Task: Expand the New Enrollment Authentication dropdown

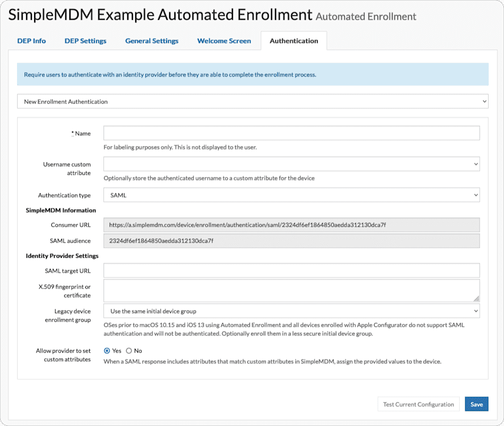Action: pos(253,102)
